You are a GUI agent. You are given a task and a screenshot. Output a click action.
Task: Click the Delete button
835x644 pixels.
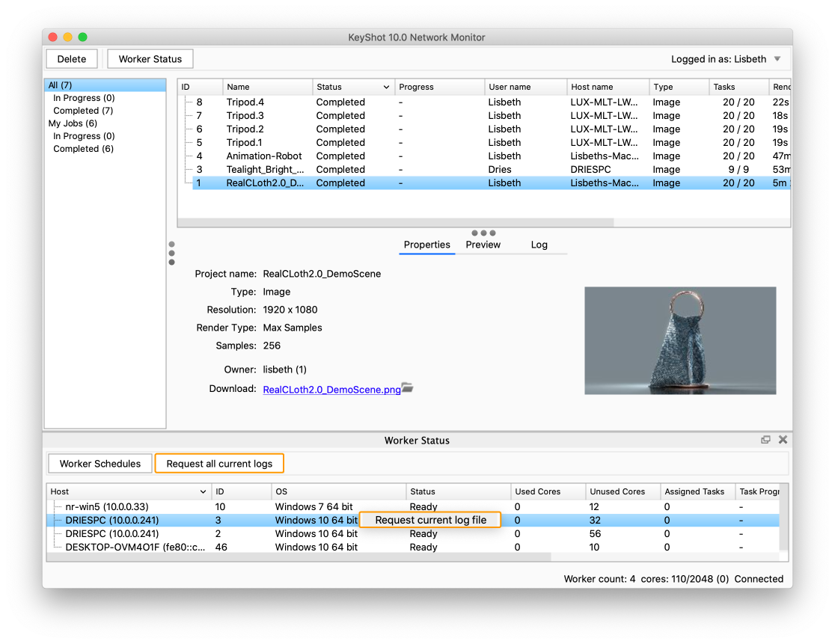(71, 58)
